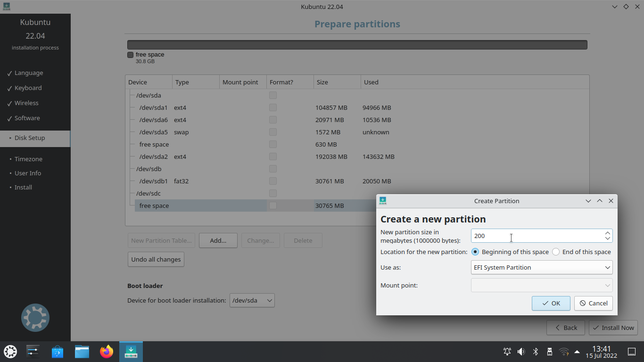Sort by the Device column header
This screenshot has width=644, height=362.
click(x=149, y=82)
